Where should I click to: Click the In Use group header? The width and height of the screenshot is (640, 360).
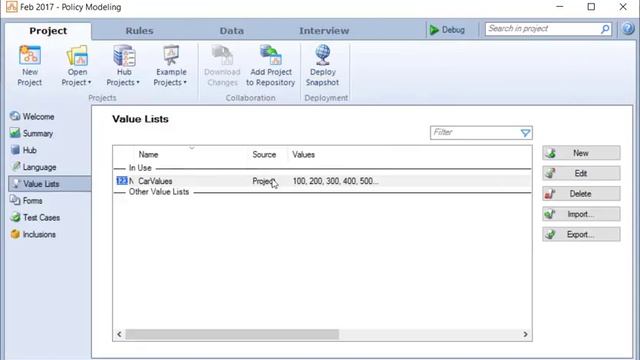tap(140, 168)
